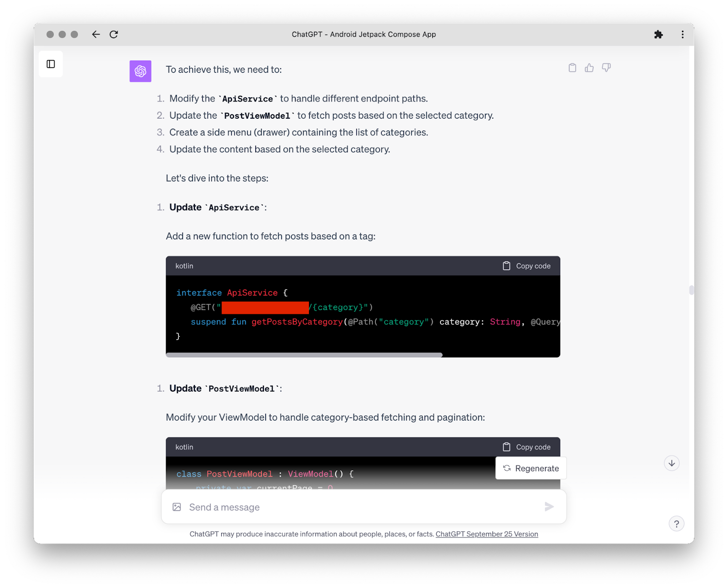Toggle the sidebar panel open

[51, 64]
